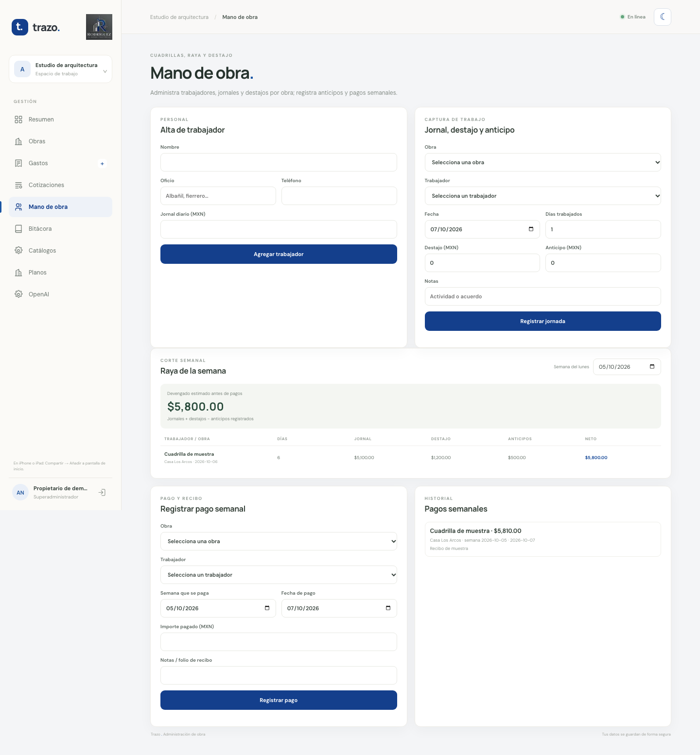Viewport: 700px width, 755px height.
Task: Select the Cuadrilla de muestra payment record
Action: [542, 539]
